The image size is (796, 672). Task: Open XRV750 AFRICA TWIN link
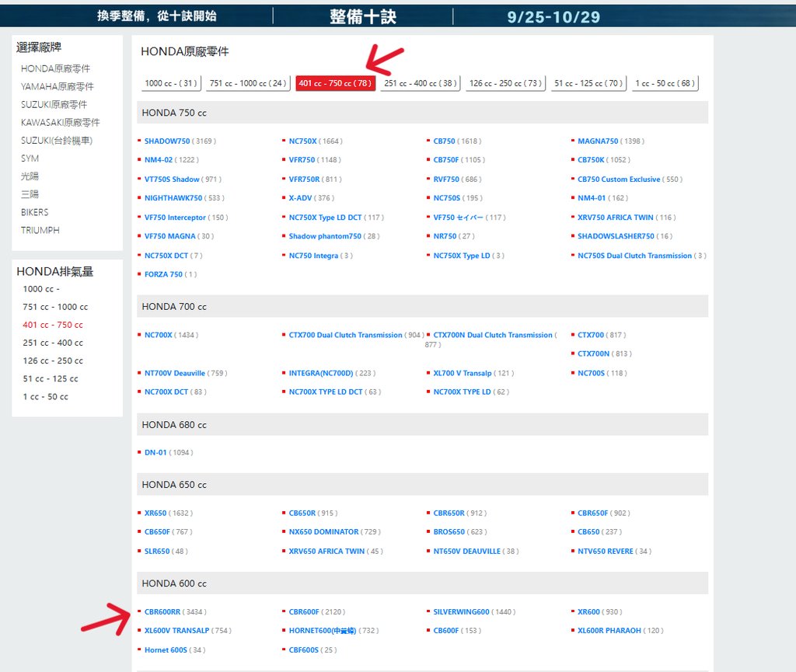pos(616,217)
